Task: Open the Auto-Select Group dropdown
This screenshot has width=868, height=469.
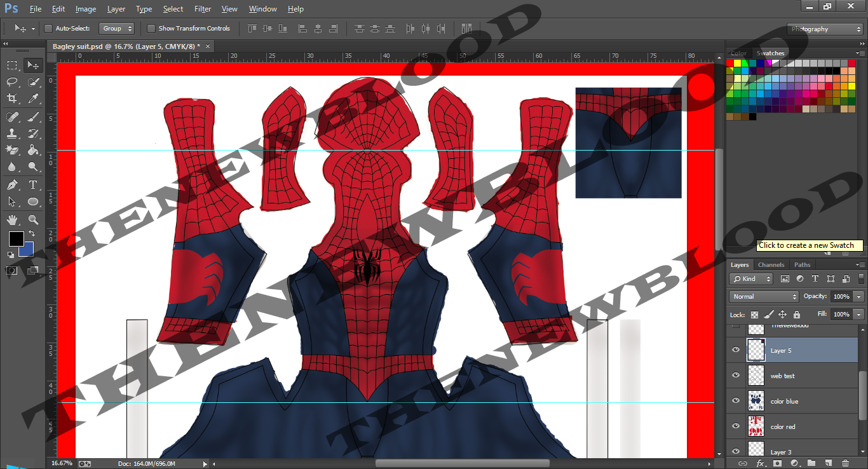Action: [x=118, y=29]
